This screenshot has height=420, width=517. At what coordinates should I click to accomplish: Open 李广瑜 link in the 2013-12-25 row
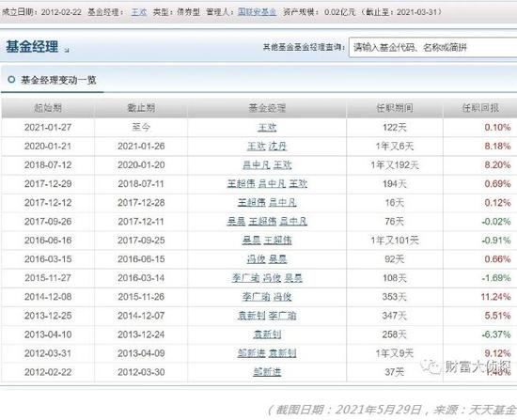click(x=283, y=316)
